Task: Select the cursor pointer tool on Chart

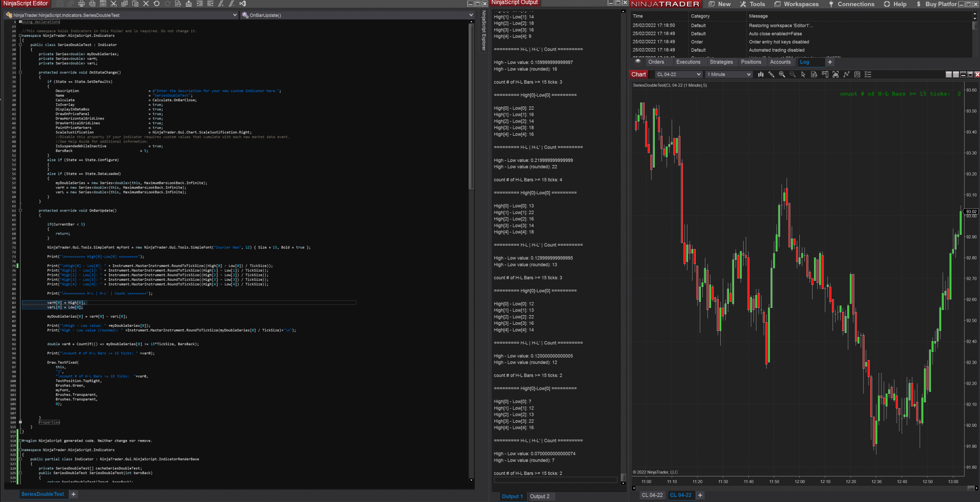Action: 803,75
